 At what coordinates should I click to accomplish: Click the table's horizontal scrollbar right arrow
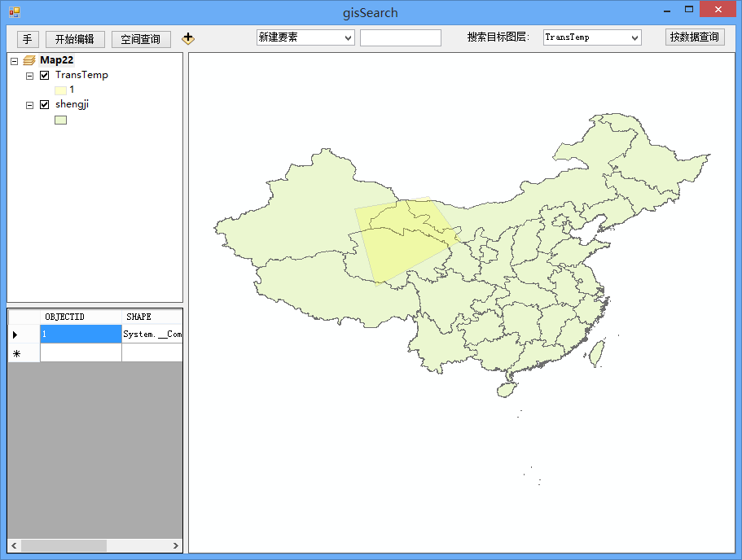pyautogui.click(x=176, y=545)
